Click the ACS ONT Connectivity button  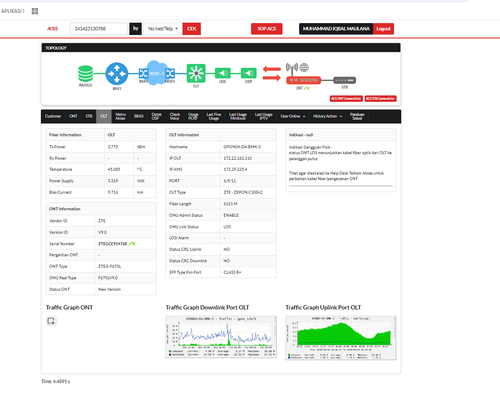346,98
